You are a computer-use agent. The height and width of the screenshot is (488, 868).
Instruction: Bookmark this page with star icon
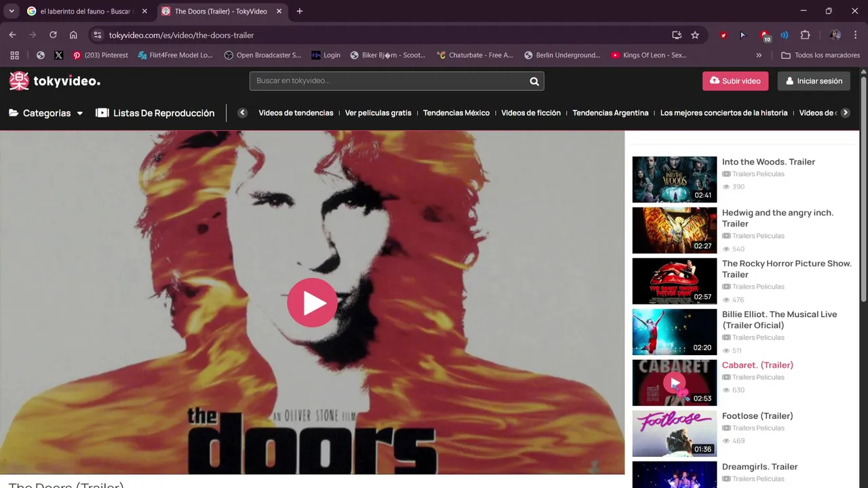coord(695,35)
